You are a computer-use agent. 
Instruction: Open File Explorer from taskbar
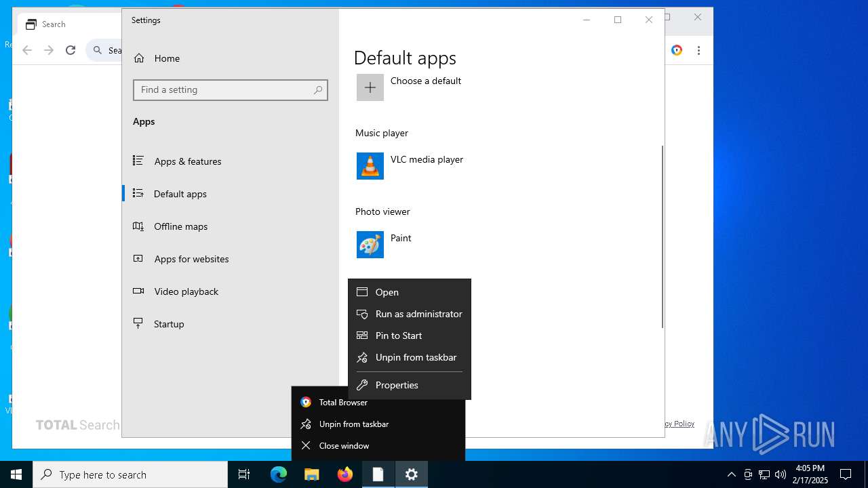pyautogui.click(x=312, y=474)
